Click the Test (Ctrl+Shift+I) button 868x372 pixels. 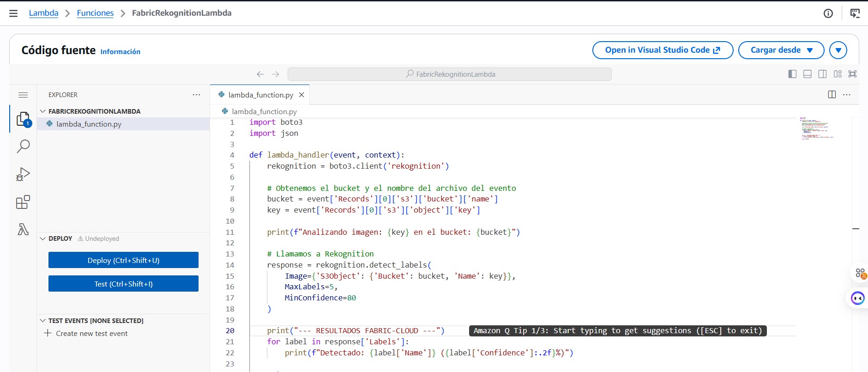coord(123,284)
